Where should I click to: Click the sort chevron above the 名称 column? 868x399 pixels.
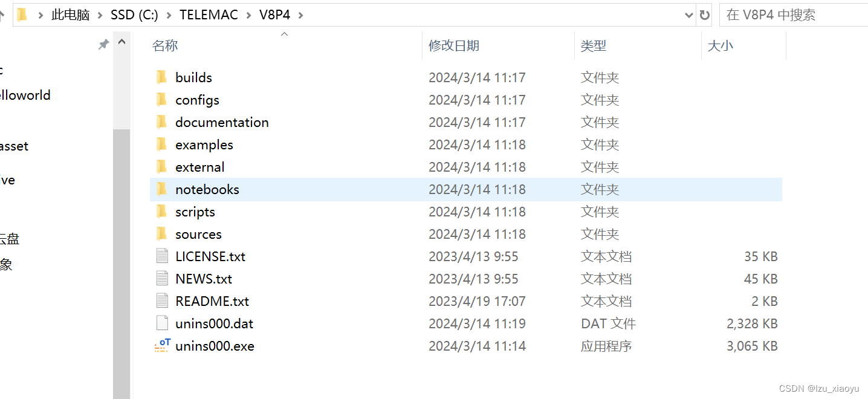pyautogui.click(x=284, y=34)
